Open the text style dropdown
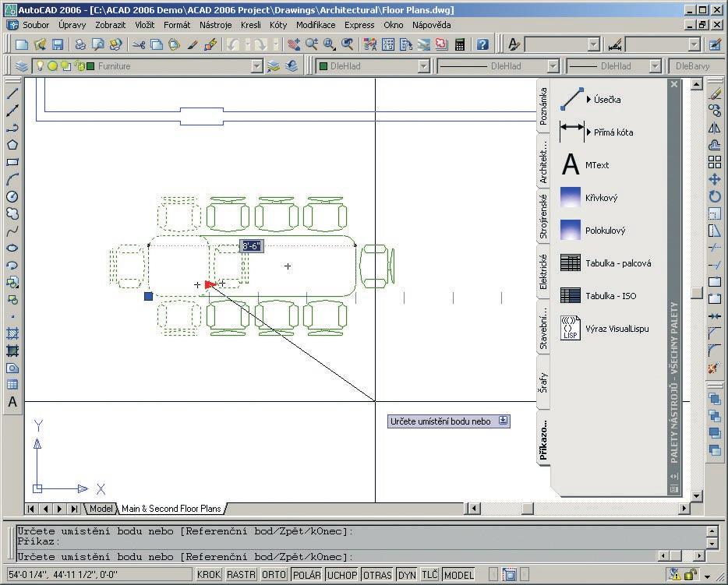Viewport: 728px width, 585px height. (593, 44)
